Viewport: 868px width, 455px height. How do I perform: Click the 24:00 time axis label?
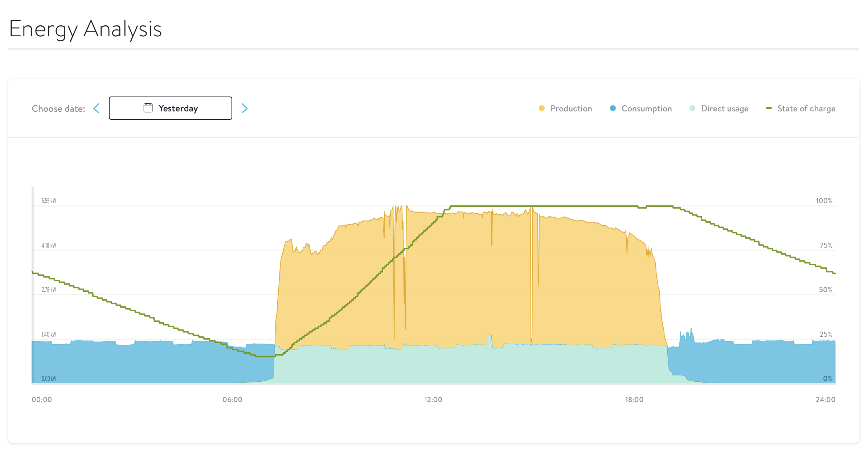(825, 399)
